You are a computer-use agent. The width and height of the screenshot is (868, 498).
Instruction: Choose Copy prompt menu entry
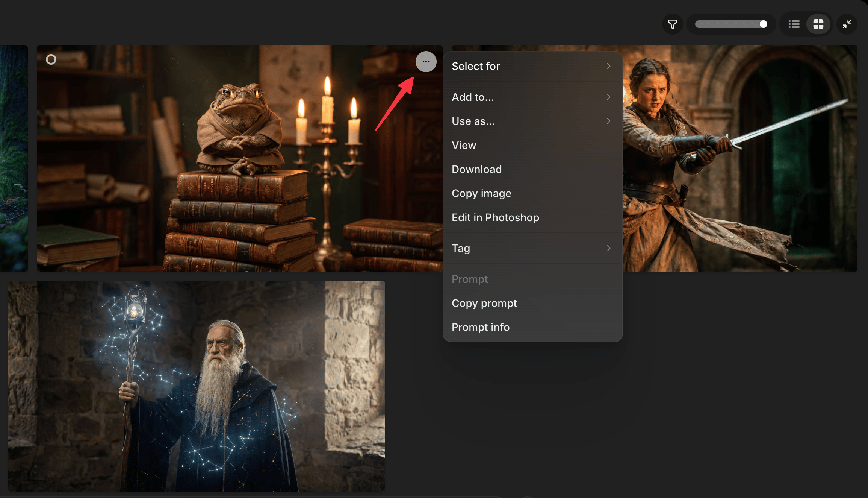(532, 303)
